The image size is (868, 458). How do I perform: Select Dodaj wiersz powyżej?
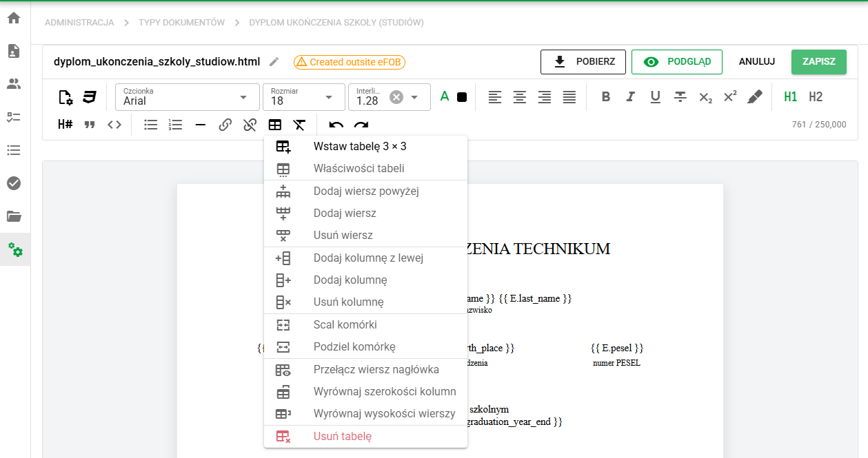click(x=365, y=191)
